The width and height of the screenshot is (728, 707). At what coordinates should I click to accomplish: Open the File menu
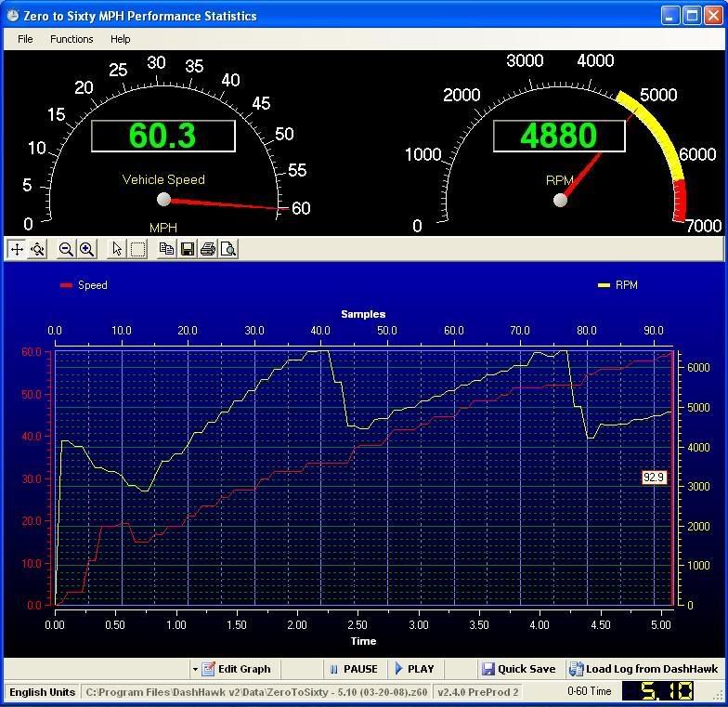coord(25,39)
